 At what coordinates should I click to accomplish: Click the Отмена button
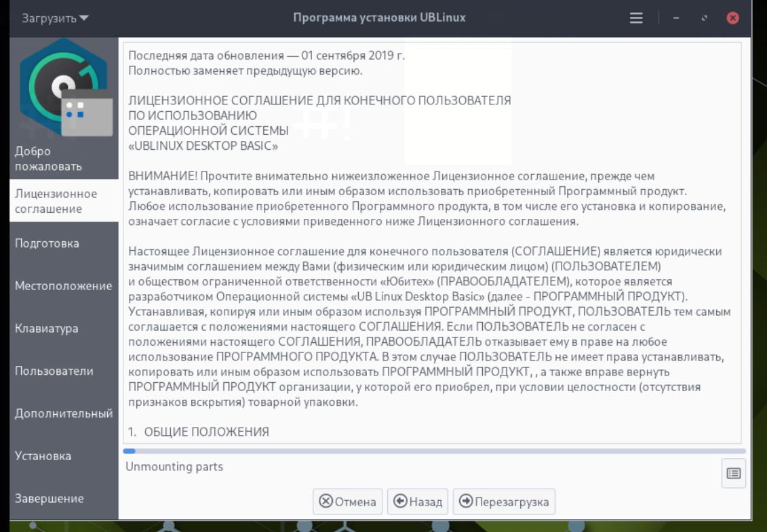tap(347, 502)
